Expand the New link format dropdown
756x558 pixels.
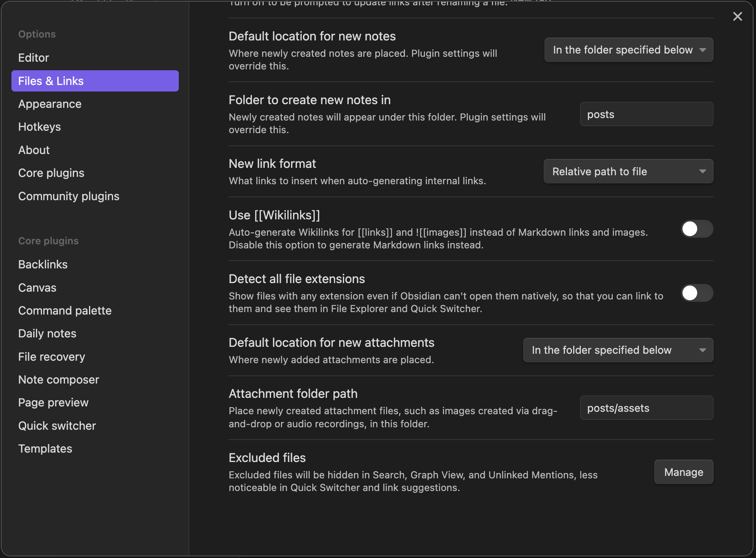pyautogui.click(x=628, y=172)
